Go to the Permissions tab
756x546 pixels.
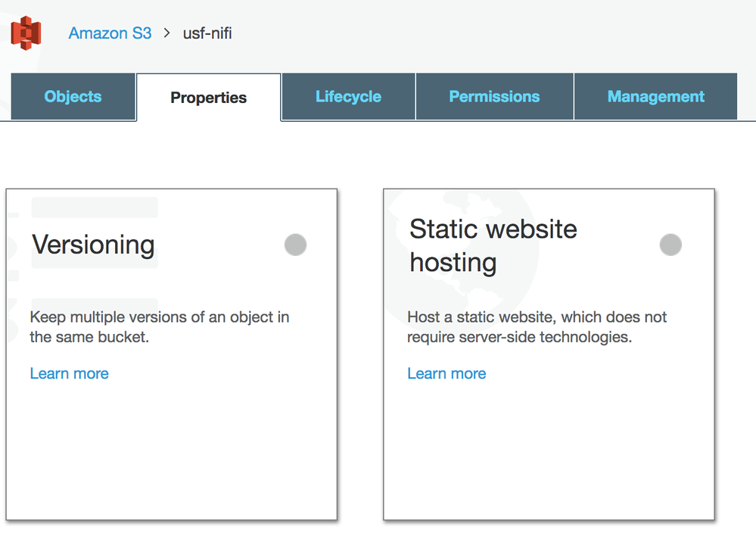[x=494, y=97]
